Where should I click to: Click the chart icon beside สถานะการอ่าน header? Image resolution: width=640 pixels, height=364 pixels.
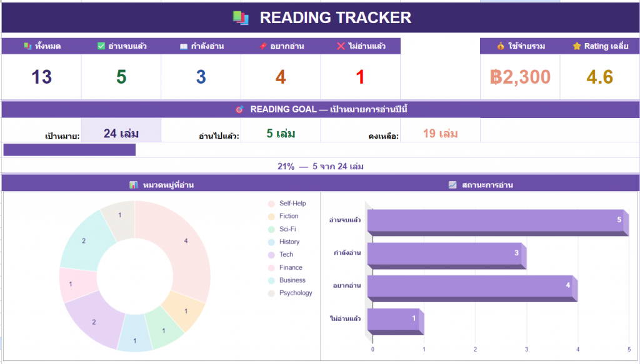click(x=452, y=185)
